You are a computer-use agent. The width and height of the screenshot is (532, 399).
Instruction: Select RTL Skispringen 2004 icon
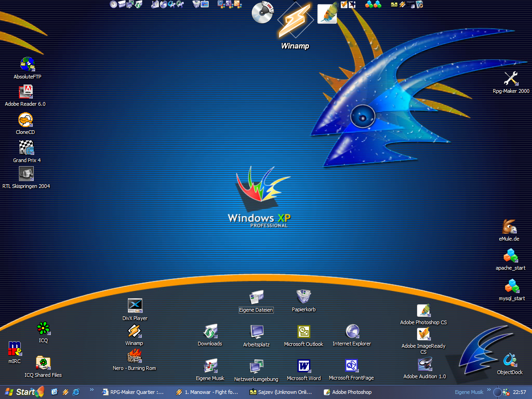coord(26,174)
